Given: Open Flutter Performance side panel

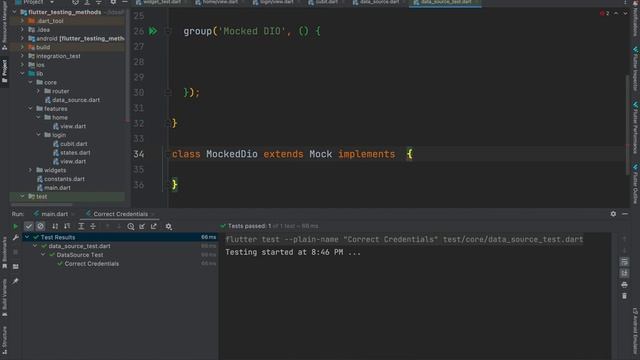Looking at the screenshot, I should tap(636, 128).
